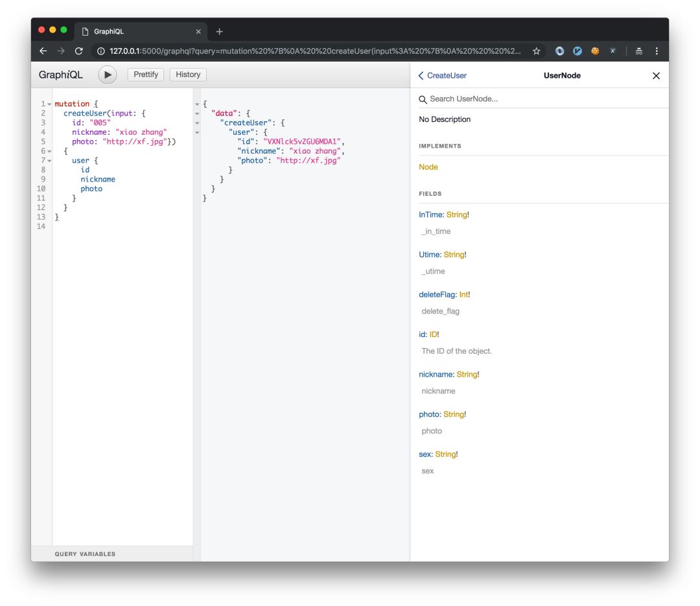Click "VXNlck5vZGU6MDA1" in results
The image size is (700, 606).
(302, 141)
